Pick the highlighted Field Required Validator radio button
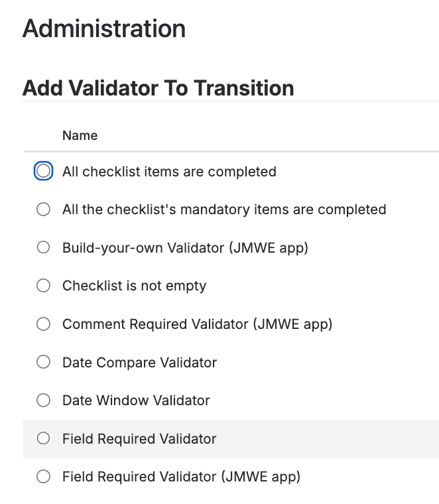This screenshot has width=439, height=504. (x=43, y=438)
